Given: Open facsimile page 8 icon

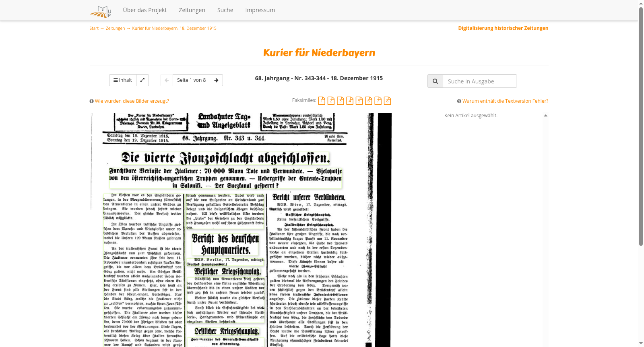Looking at the screenshot, I should (x=387, y=101).
